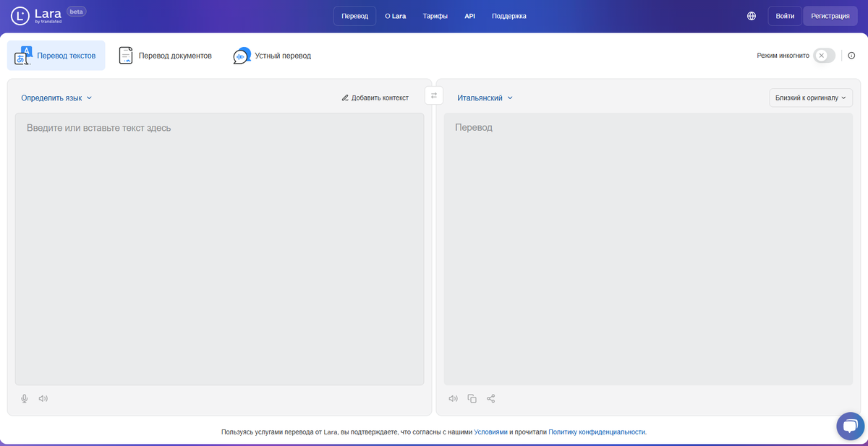Enable the Режим инкогнито toggle

[x=822, y=55]
